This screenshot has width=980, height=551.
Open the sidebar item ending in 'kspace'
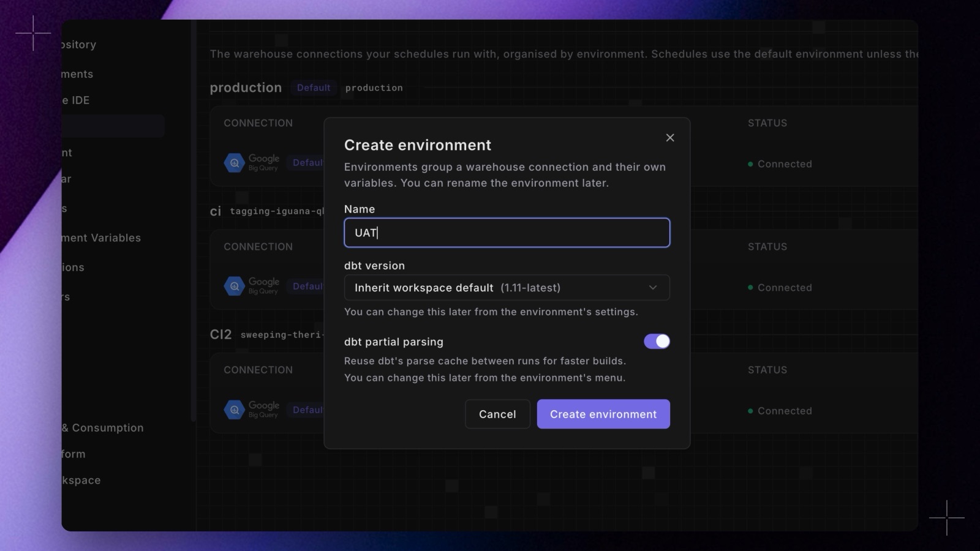81,481
